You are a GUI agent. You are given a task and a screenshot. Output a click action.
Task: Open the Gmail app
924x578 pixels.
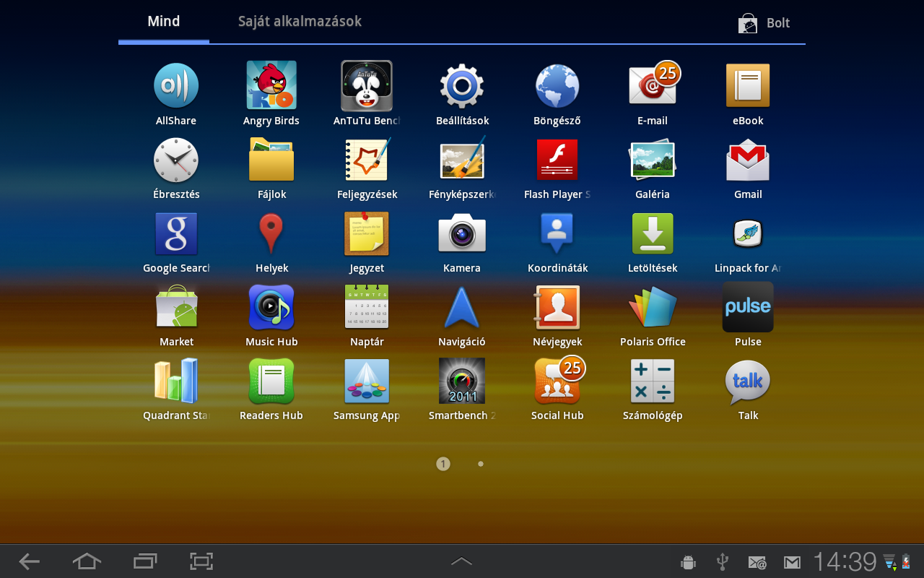tap(748, 160)
